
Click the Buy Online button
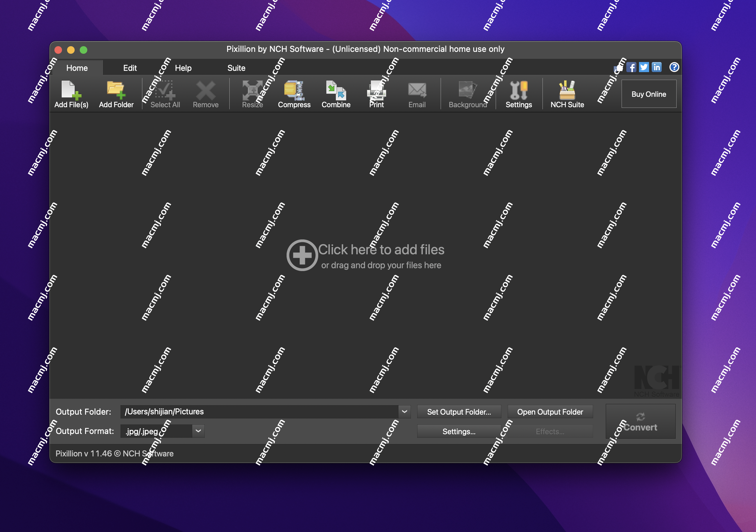(x=649, y=94)
